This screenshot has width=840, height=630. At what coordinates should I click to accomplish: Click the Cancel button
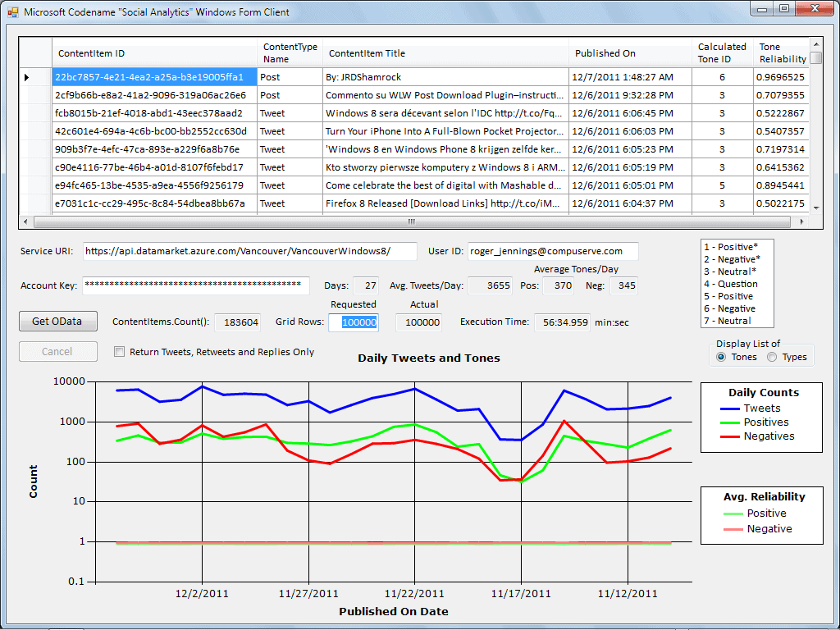(58, 351)
